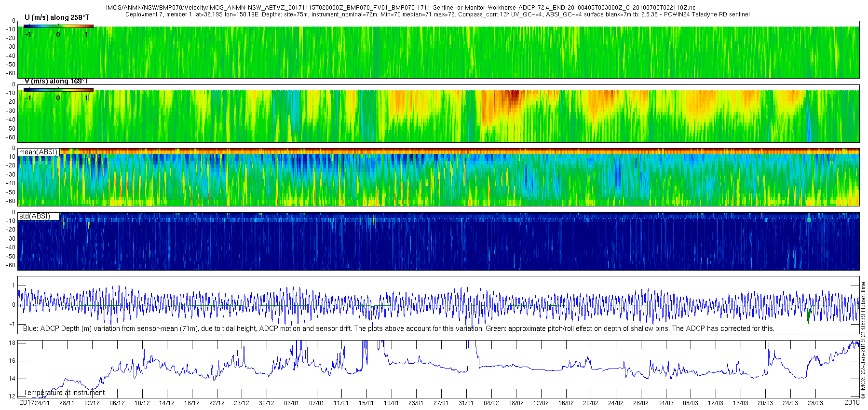Click the IMOS copyright timestamp sidebar text
Viewport: 868px width, 410px height.
[x=863, y=340]
